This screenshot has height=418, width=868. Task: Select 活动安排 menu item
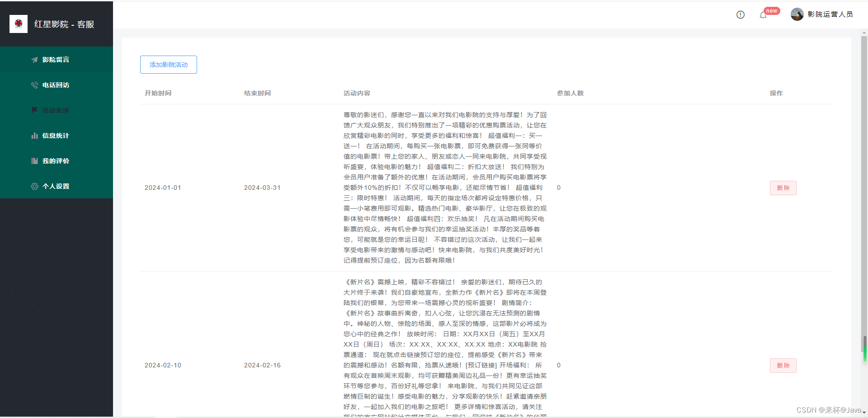pyautogui.click(x=57, y=110)
